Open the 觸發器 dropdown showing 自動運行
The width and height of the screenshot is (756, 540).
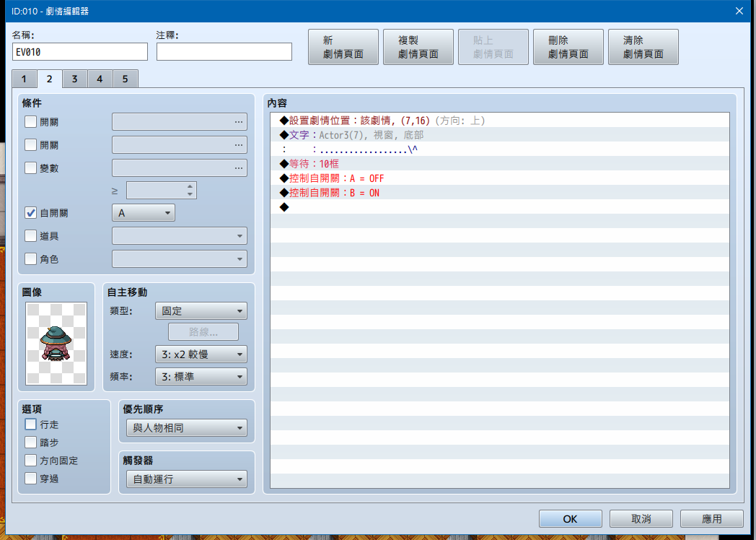(187, 479)
